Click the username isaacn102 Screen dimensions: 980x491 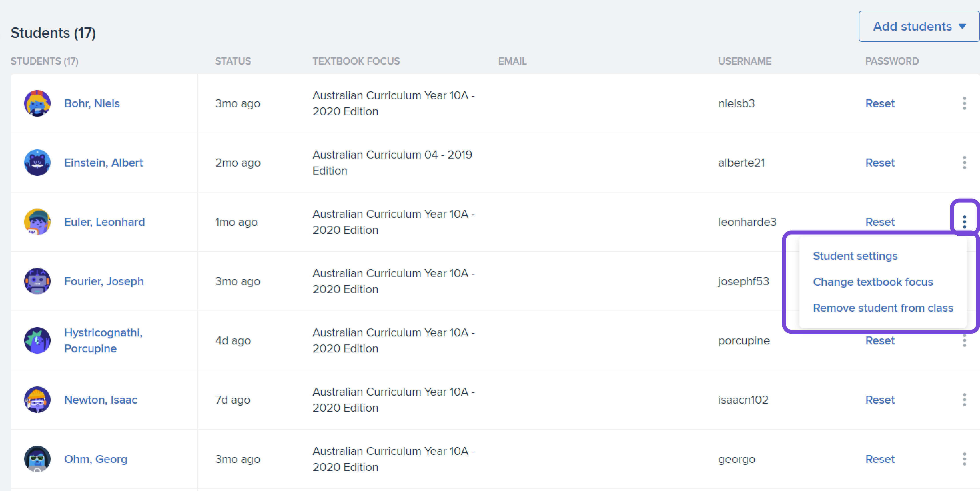(x=743, y=400)
